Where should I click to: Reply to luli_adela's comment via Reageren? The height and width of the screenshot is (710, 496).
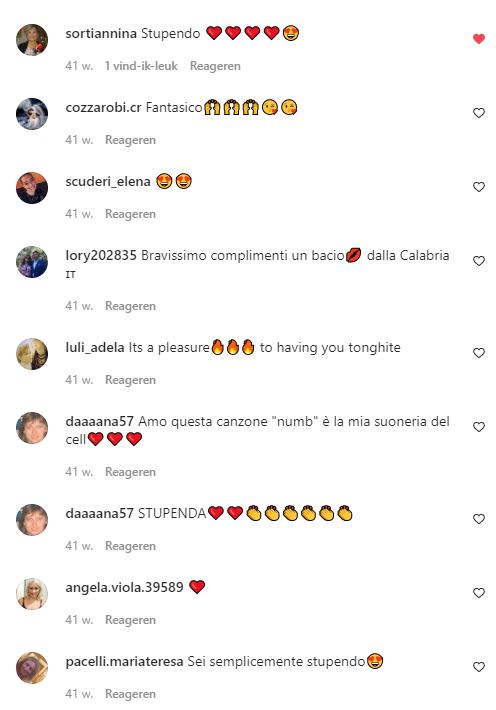(130, 379)
